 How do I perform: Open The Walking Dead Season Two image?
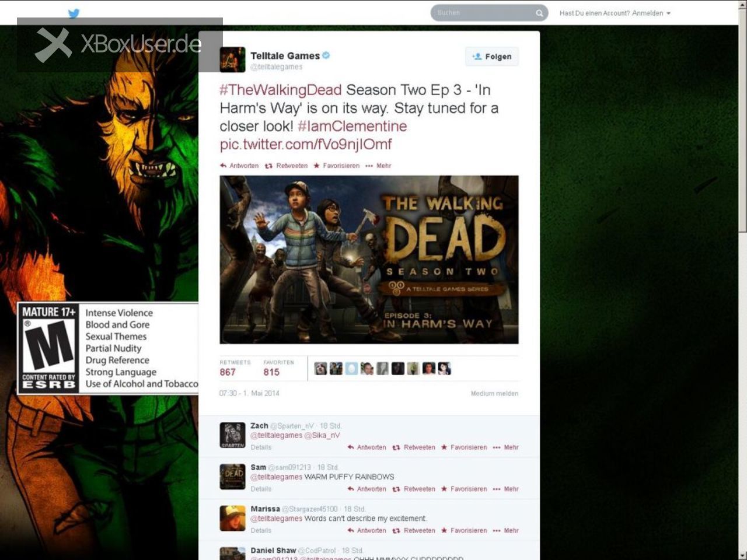pyautogui.click(x=369, y=260)
